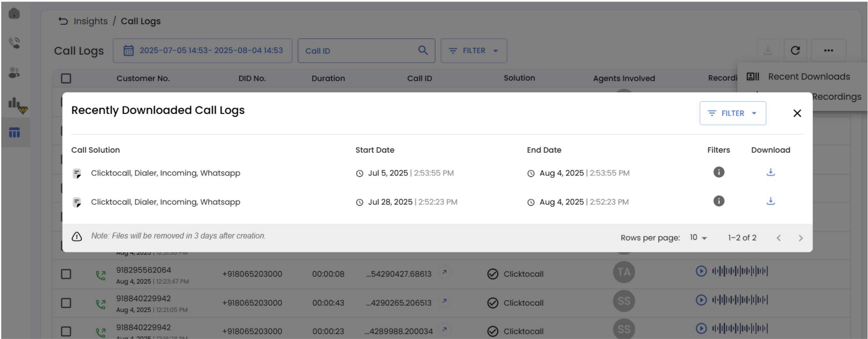Download the Jul 28, 2025 call log file
The height and width of the screenshot is (339, 868).
pos(771,201)
